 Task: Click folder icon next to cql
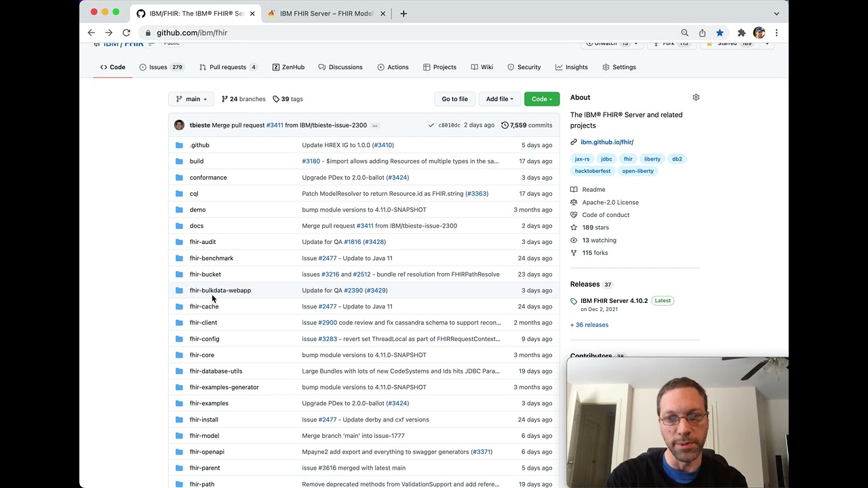click(179, 194)
